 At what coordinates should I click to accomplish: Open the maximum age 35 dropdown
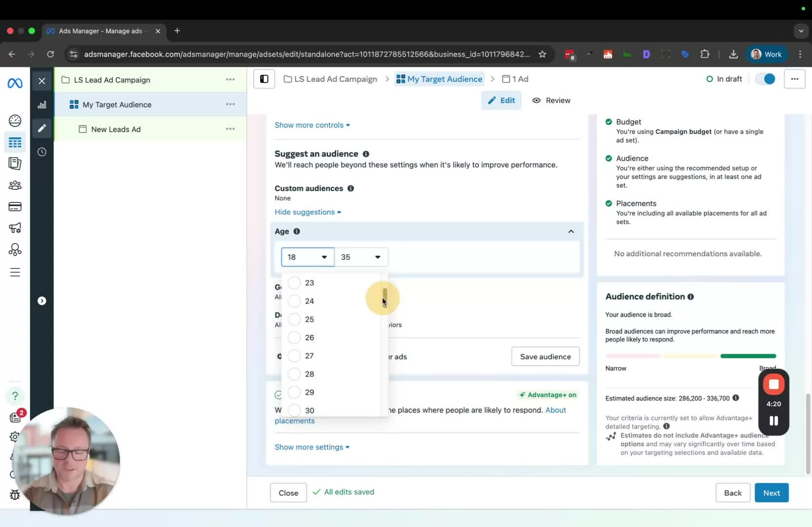[361, 257]
